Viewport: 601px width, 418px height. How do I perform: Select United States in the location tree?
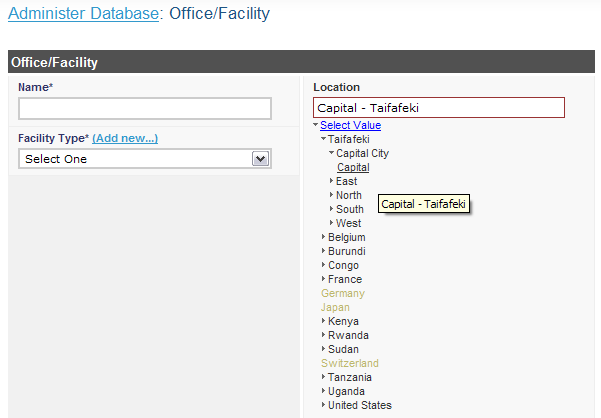tap(359, 405)
